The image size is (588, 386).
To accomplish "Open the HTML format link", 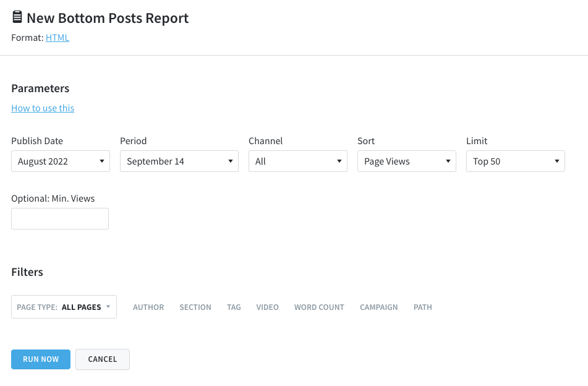I will [x=58, y=38].
